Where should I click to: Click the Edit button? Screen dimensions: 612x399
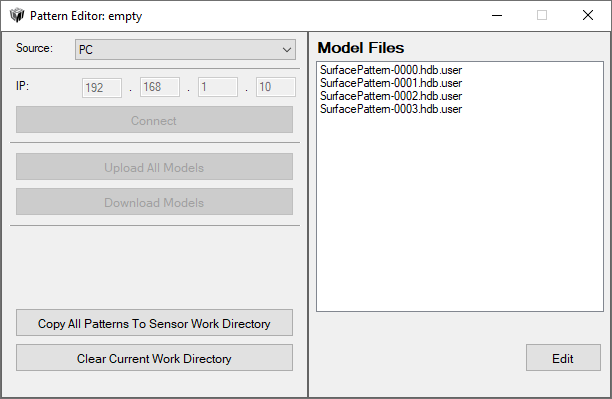pyautogui.click(x=563, y=358)
